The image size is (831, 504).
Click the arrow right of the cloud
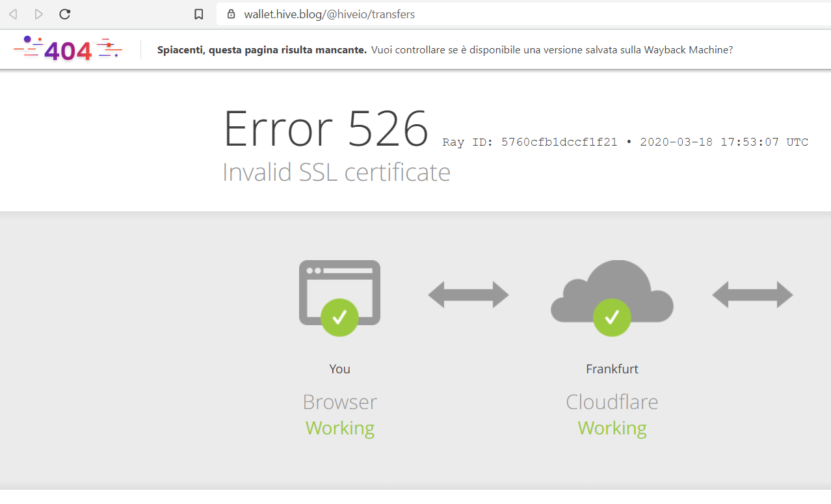[x=752, y=295]
